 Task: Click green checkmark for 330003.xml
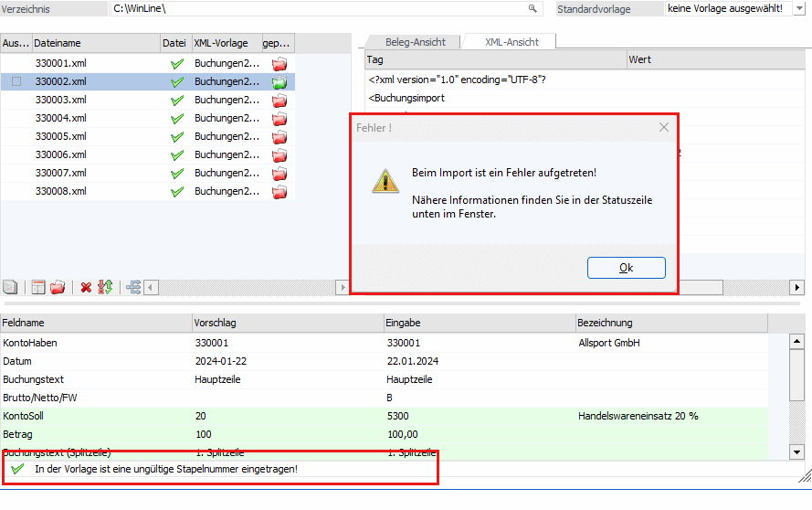pos(177,100)
